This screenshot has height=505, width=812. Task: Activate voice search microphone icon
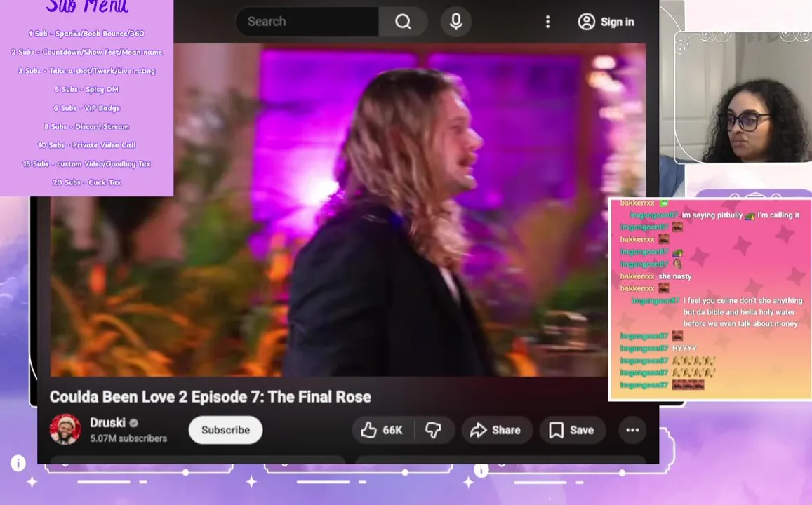click(455, 22)
